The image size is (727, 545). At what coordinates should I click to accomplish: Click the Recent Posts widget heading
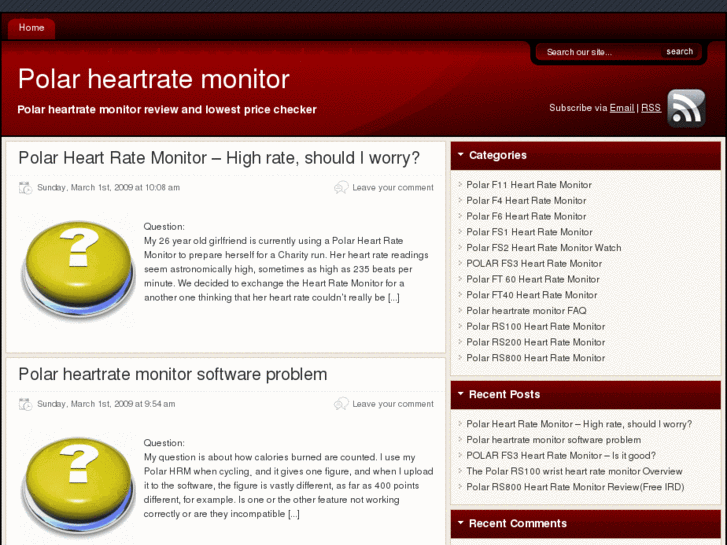pyautogui.click(x=504, y=395)
